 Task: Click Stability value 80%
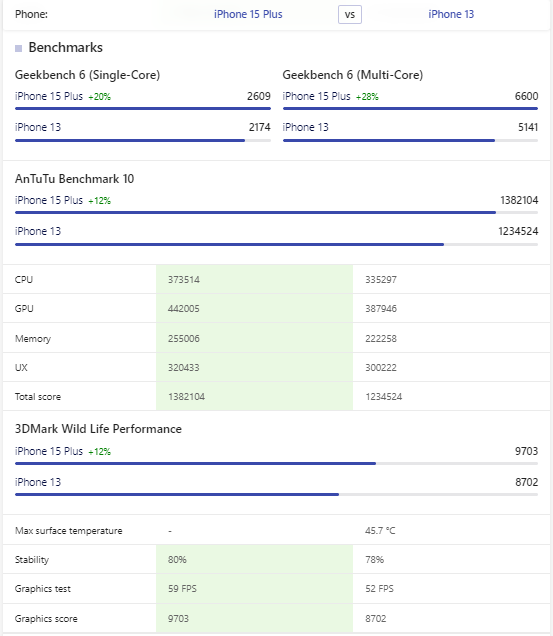(177, 560)
